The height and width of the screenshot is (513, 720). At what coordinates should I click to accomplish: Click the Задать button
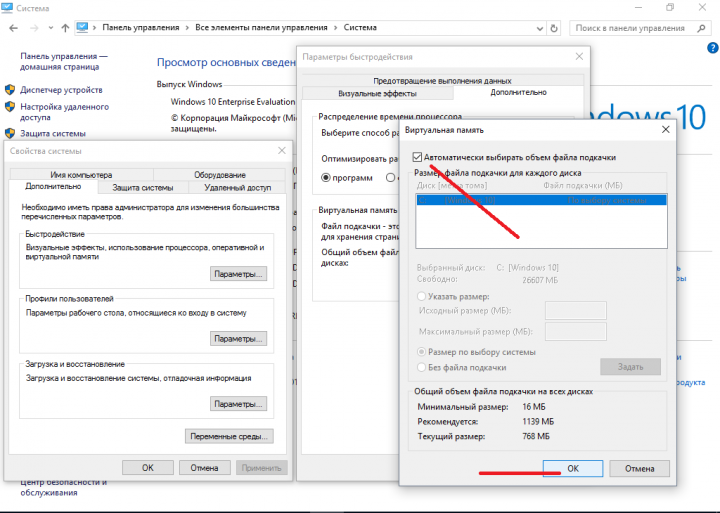point(630,366)
